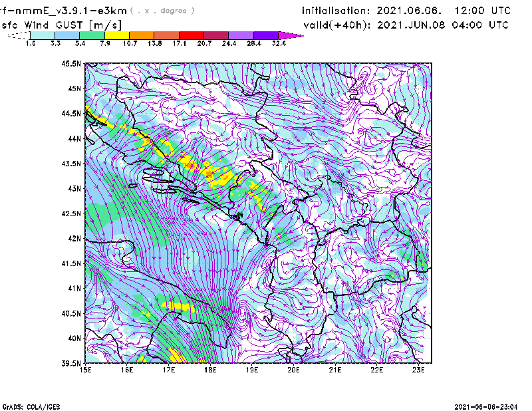Click the 'sfc Wind GUST [m/s]' title
Image resolution: width=532 pixels, height=411 pixels.
[62, 25]
